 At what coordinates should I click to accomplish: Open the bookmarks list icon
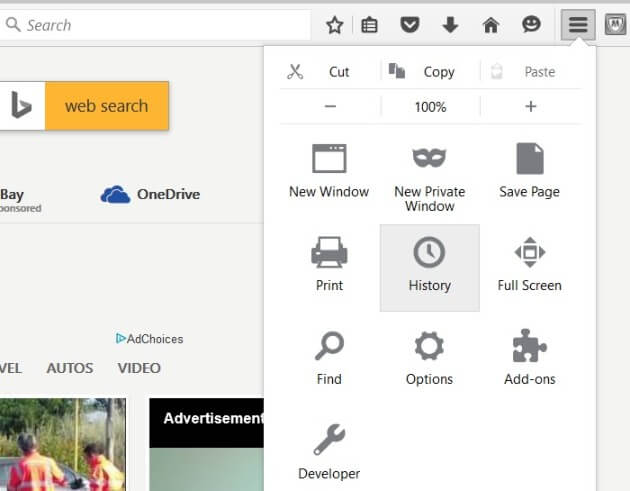(370, 25)
